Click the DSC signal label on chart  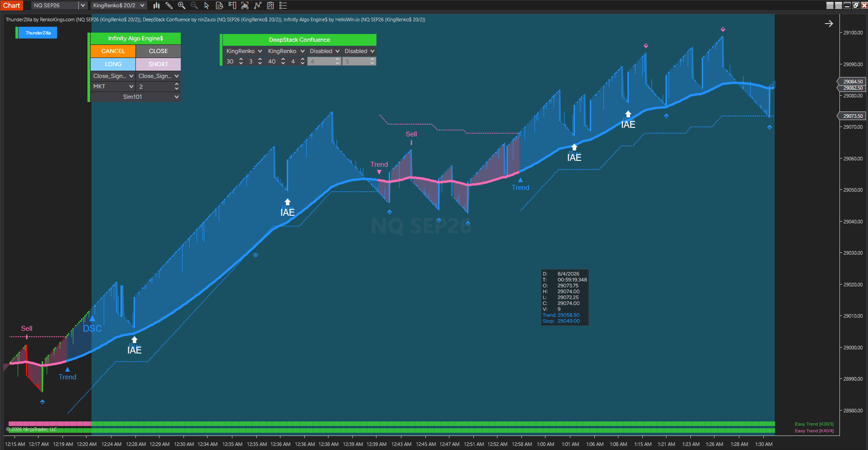92,329
